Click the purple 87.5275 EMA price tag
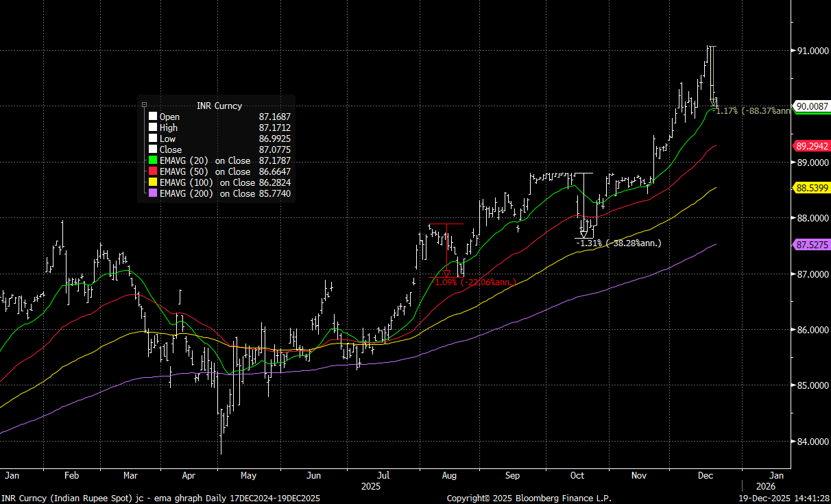 click(x=812, y=244)
